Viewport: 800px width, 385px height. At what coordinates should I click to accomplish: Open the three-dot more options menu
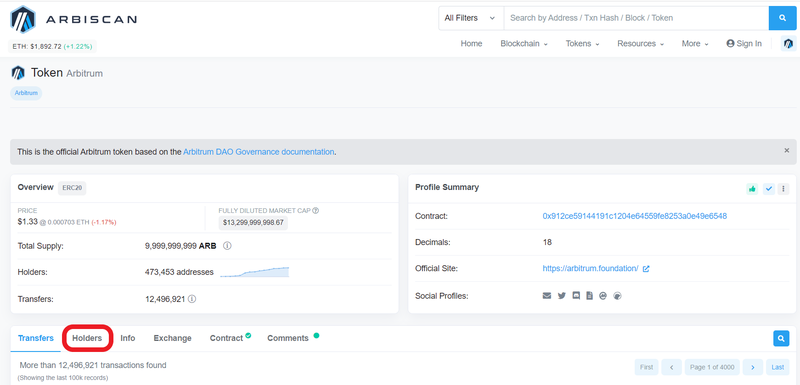(784, 189)
